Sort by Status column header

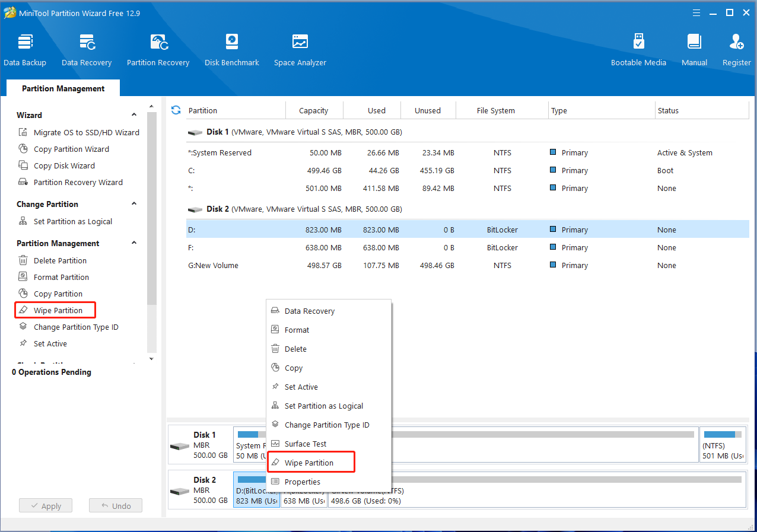tap(702, 110)
